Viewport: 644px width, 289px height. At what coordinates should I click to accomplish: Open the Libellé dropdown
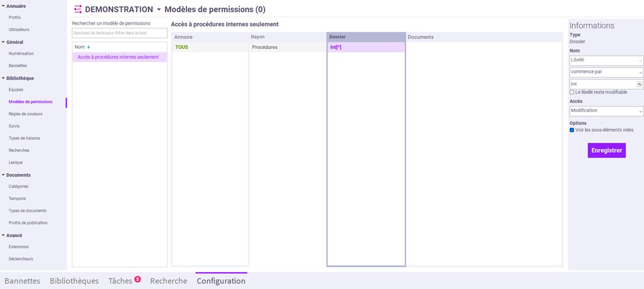606,61
